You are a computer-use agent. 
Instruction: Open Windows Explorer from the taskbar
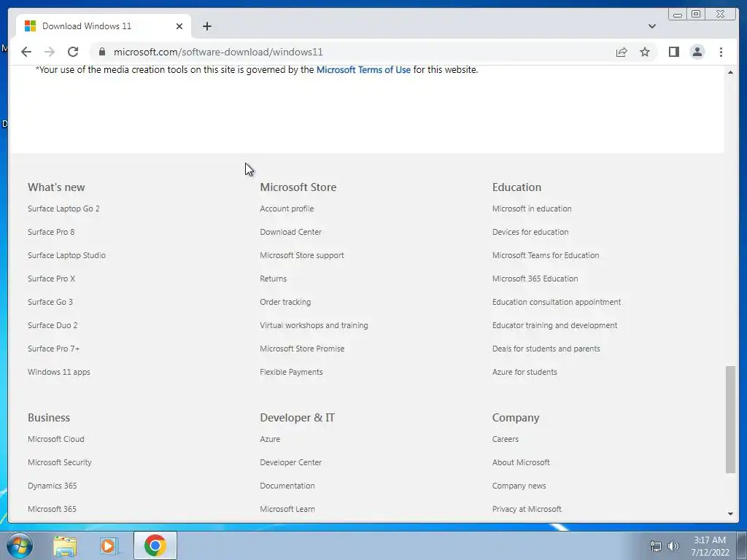[x=65, y=545]
